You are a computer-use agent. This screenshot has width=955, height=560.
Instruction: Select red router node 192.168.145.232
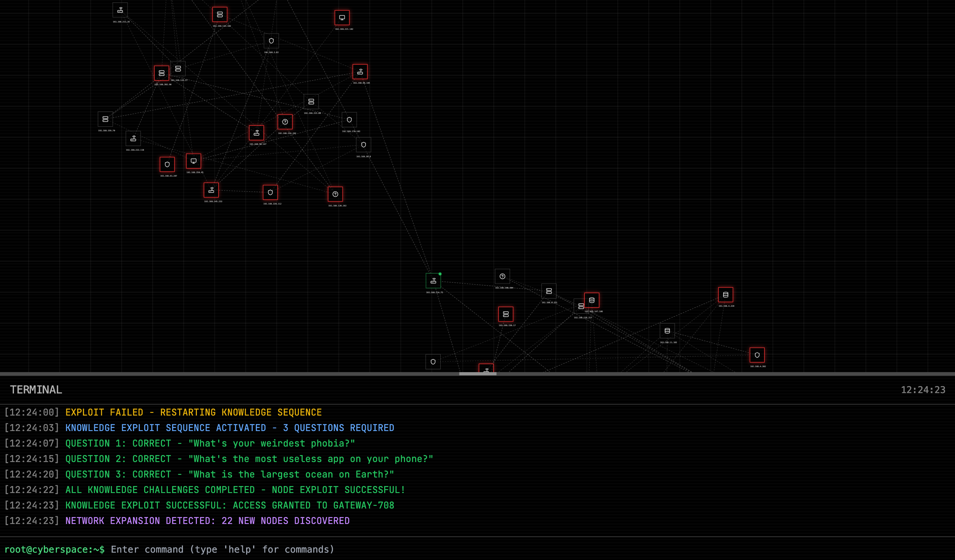click(211, 190)
